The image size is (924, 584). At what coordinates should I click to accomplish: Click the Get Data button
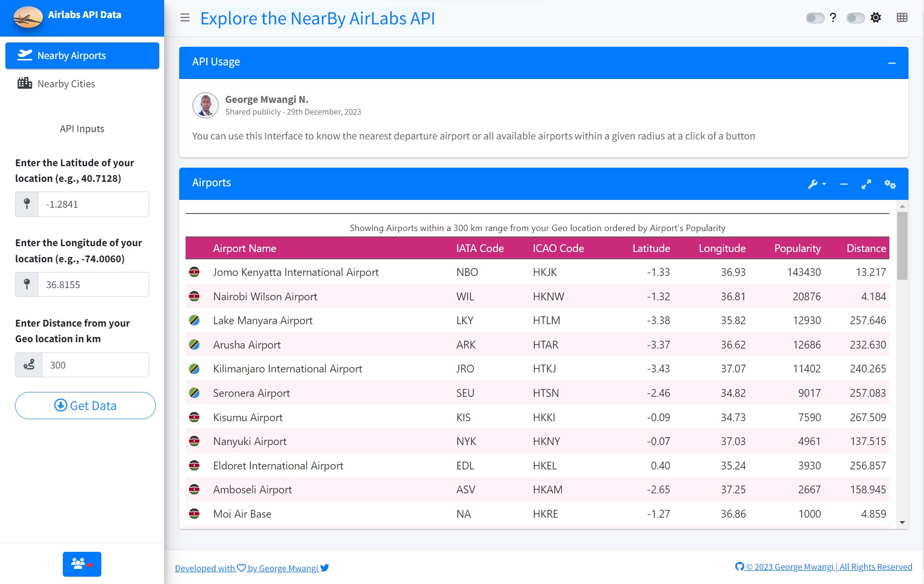(85, 405)
